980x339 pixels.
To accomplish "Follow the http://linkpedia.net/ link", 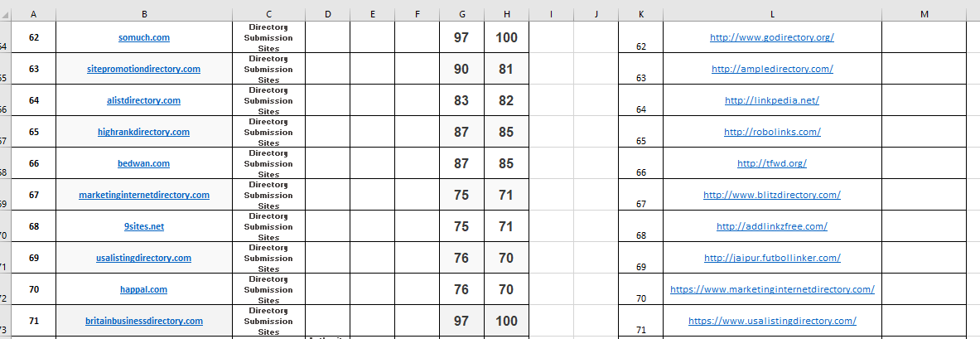I will point(772,101).
